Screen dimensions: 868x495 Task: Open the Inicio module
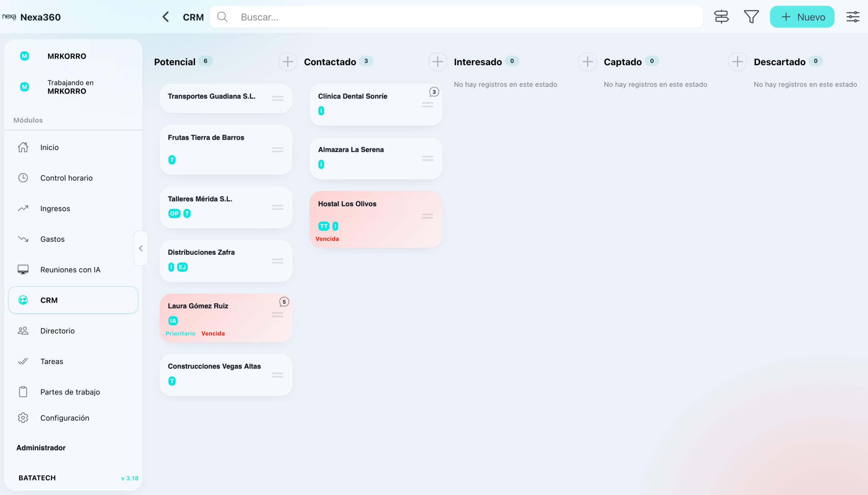click(73, 147)
